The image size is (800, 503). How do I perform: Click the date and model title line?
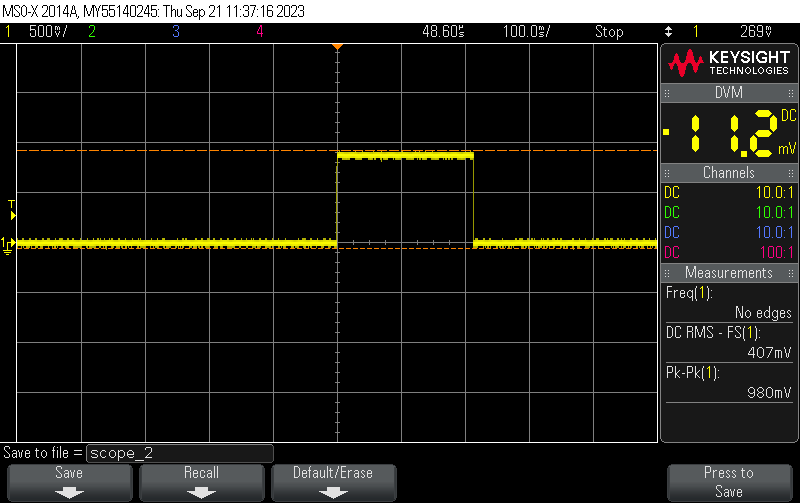(154, 11)
